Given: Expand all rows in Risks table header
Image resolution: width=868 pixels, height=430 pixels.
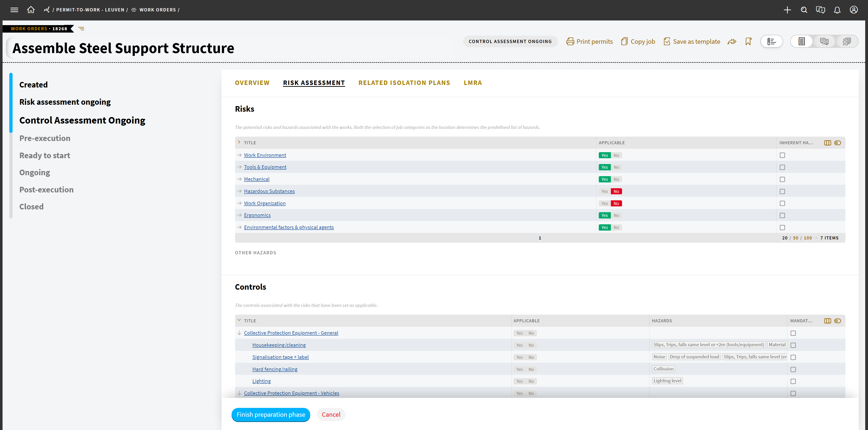Looking at the screenshot, I should click(239, 142).
